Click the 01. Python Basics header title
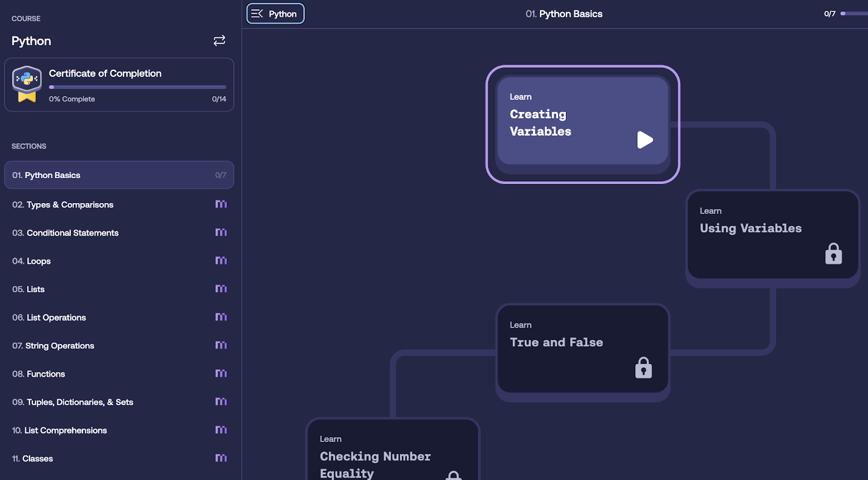 point(564,14)
